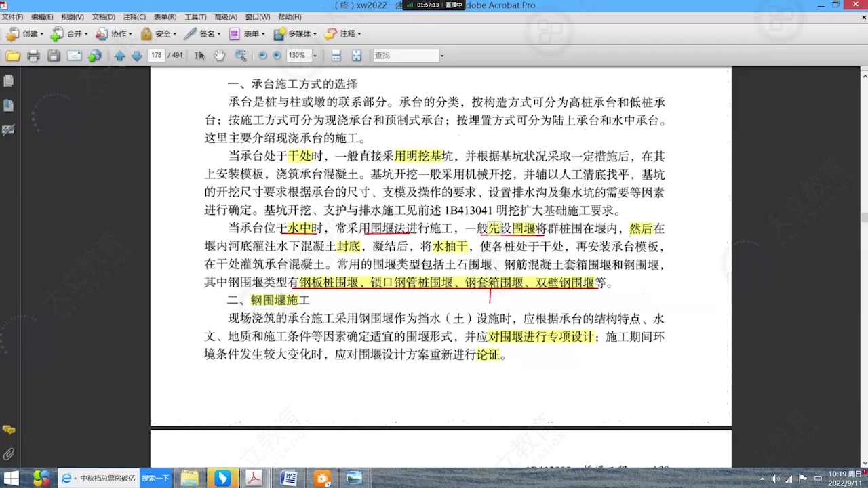Switch to Adobe Acrobat taskbar icon

254,478
